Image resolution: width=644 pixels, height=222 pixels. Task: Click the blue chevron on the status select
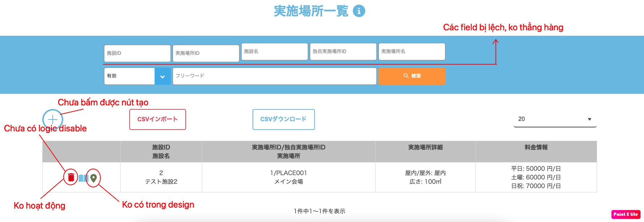[163, 77]
